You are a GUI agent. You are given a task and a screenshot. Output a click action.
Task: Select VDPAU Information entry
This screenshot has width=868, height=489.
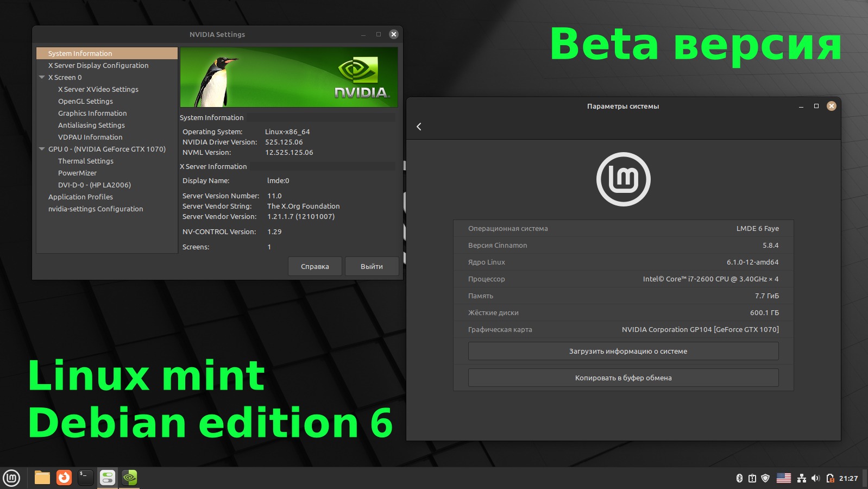[90, 137]
